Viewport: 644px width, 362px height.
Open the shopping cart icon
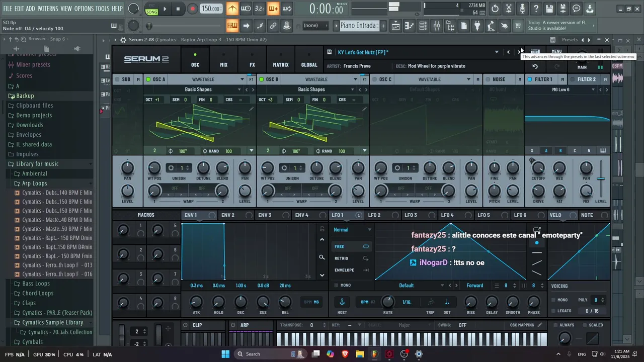518,26
